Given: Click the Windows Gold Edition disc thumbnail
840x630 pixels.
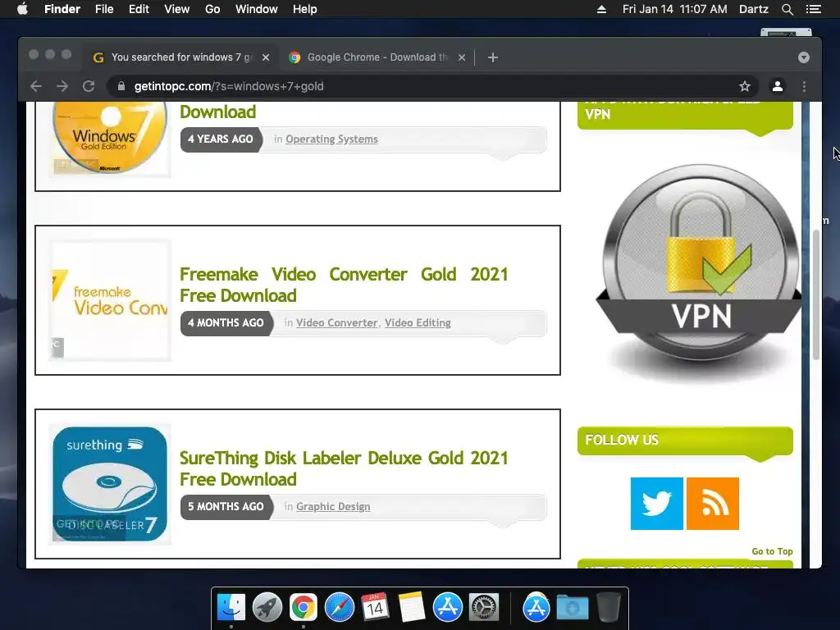Looking at the screenshot, I should click(110, 139).
